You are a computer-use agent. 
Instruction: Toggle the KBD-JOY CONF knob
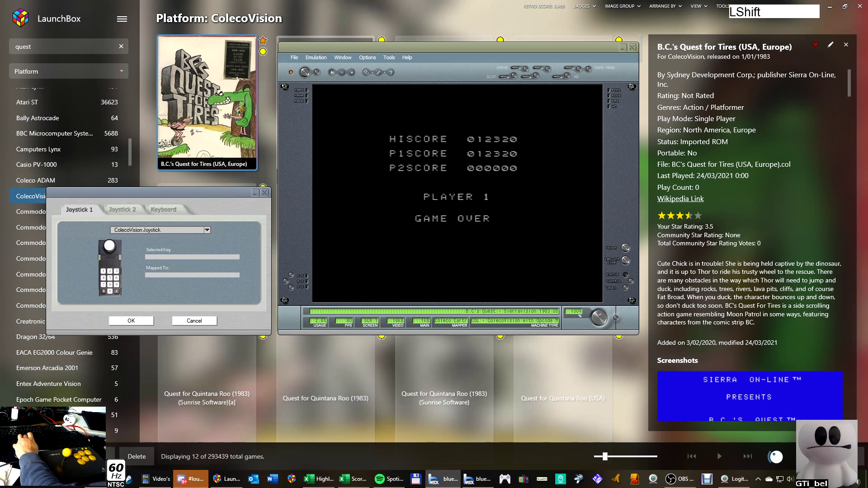click(626, 260)
